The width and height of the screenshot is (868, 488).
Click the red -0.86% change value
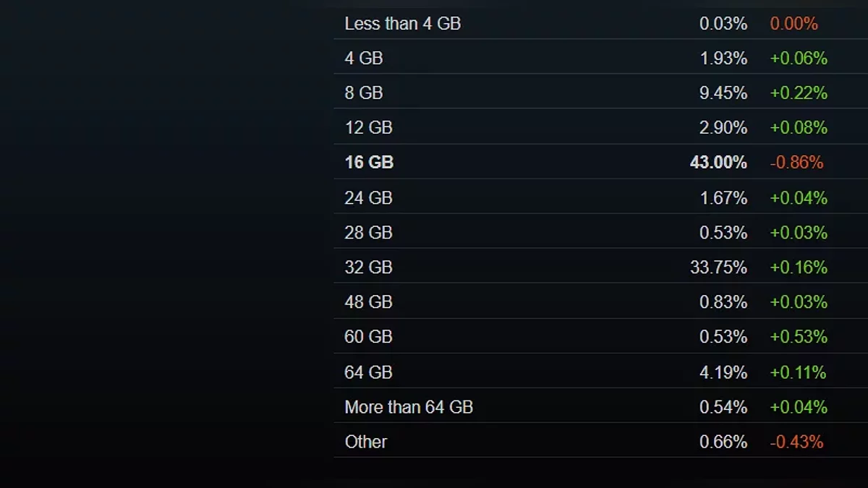tap(796, 163)
